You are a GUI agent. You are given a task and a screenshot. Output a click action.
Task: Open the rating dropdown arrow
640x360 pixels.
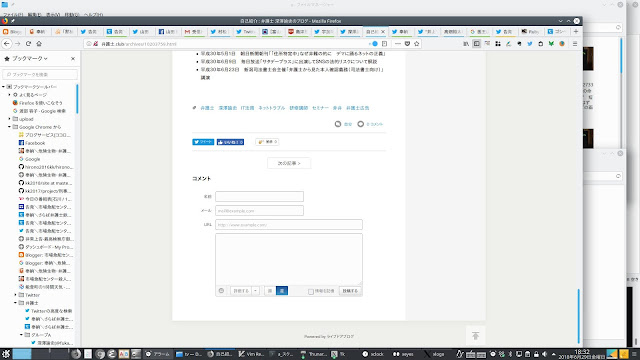(255, 291)
